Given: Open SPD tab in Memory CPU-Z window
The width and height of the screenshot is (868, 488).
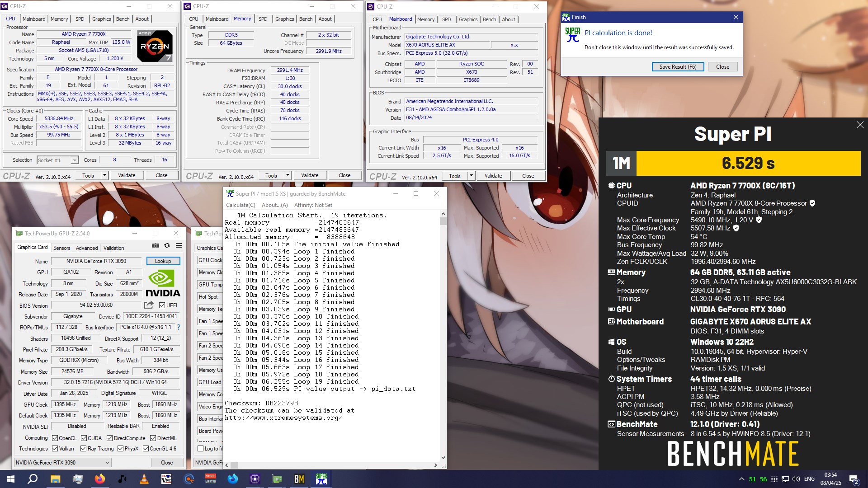Looking at the screenshot, I should [263, 19].
